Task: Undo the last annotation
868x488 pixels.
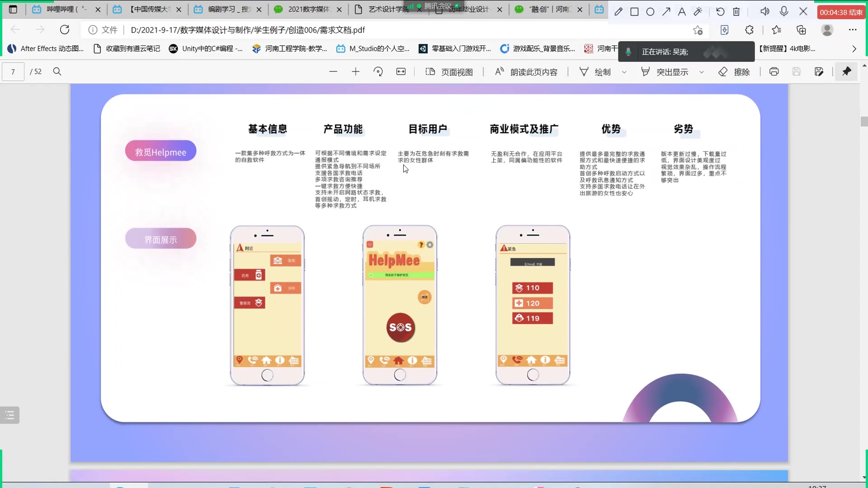Action: point(721,11)
